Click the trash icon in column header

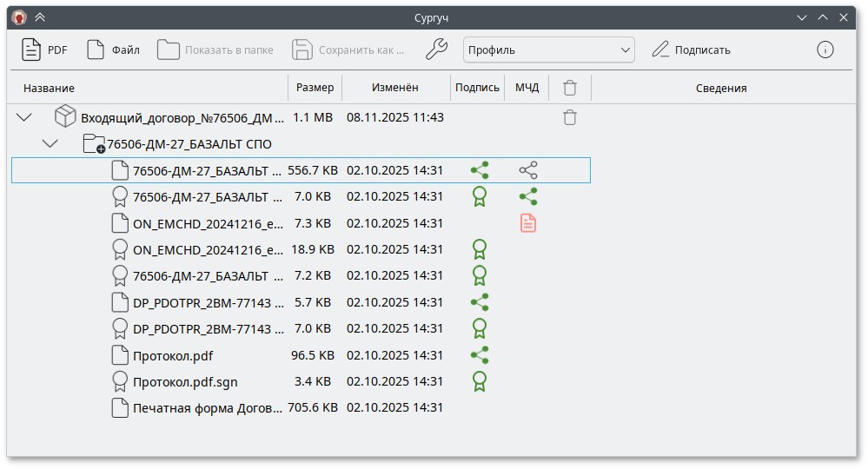click(x=570, y=88)
